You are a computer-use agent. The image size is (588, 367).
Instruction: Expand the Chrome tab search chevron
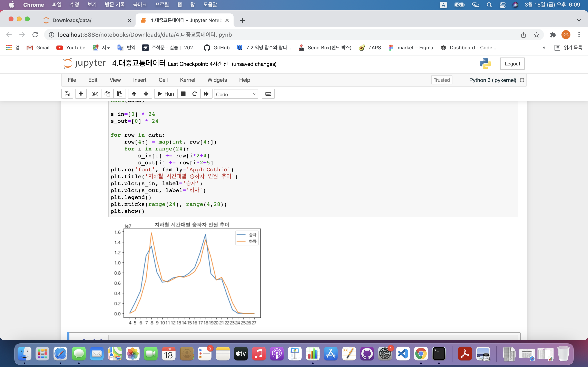coord(579,20)
